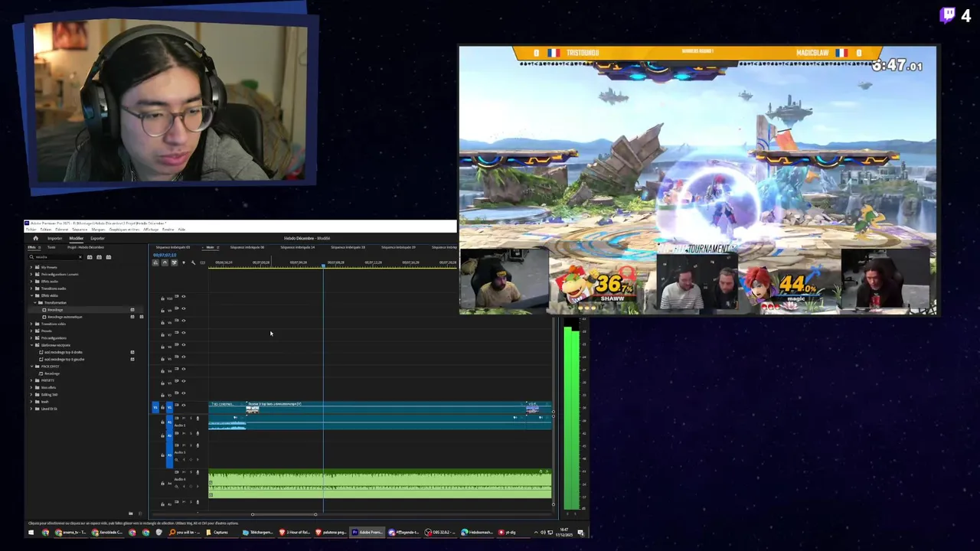Screen dimensions: 980x551
Task: Clear the effects search with the X
Action: [80, 257]
